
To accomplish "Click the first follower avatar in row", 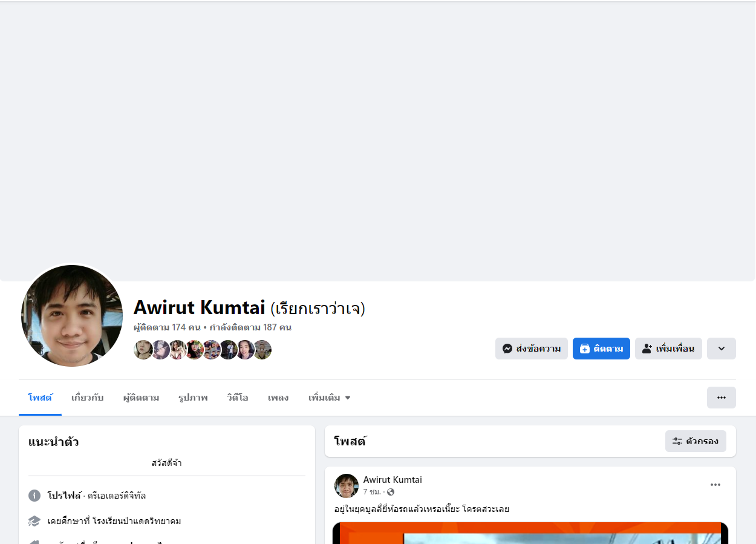I will pos(143,350).
